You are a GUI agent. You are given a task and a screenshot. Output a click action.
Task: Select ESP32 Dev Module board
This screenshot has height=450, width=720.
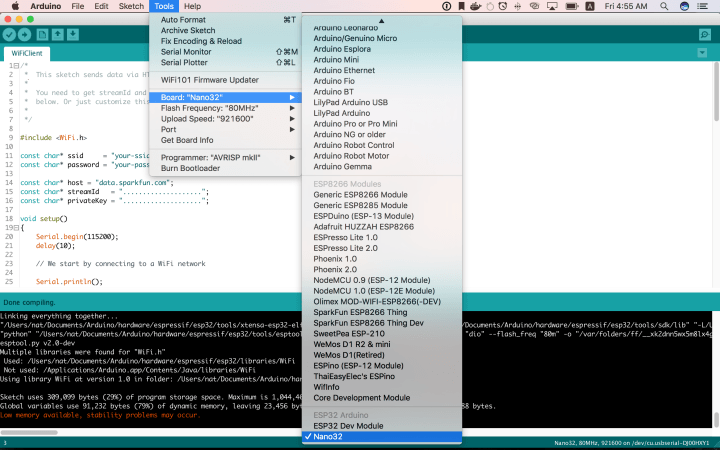[382, 426]
